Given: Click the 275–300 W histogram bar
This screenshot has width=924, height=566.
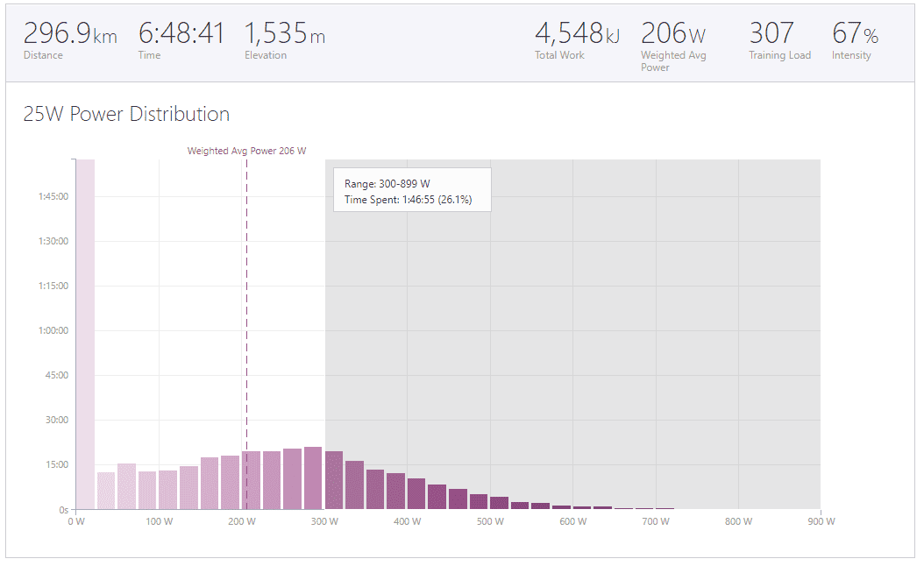Looking at the screenshot, I should (313, 478).
